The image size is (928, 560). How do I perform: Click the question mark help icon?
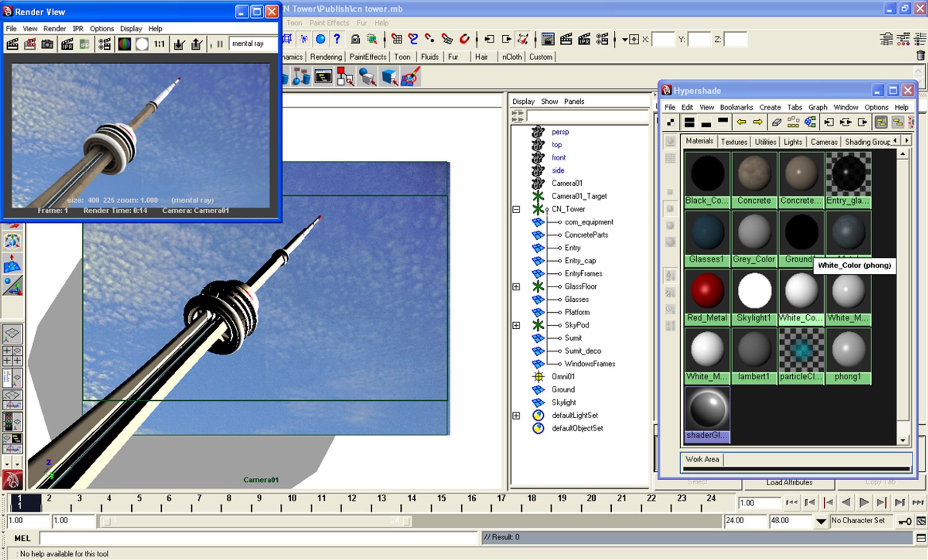337,39
